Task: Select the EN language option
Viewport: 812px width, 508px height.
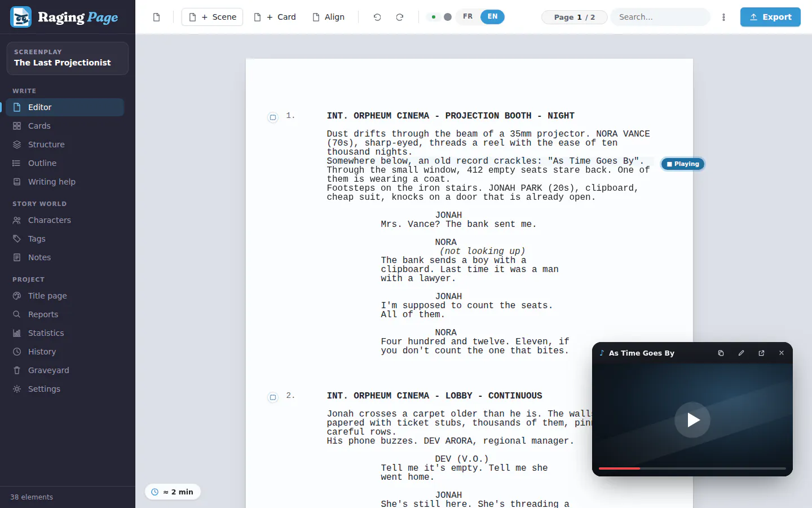Action: [492, 17]
